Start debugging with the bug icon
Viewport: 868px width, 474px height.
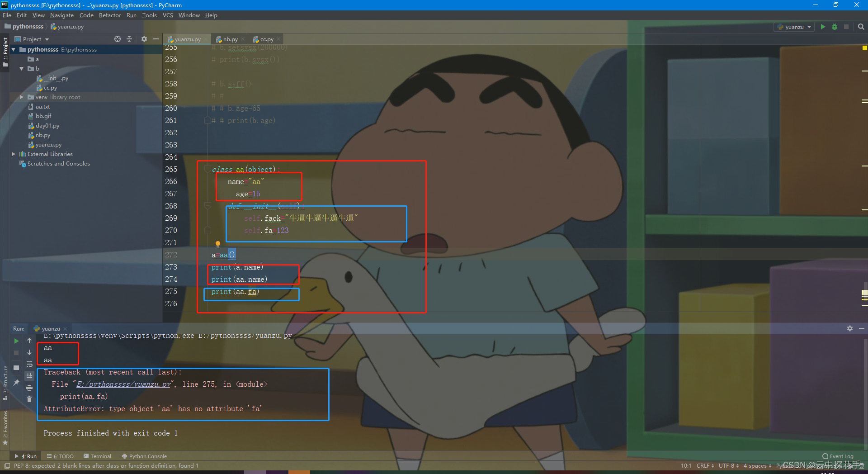click(x=835, y=27)
